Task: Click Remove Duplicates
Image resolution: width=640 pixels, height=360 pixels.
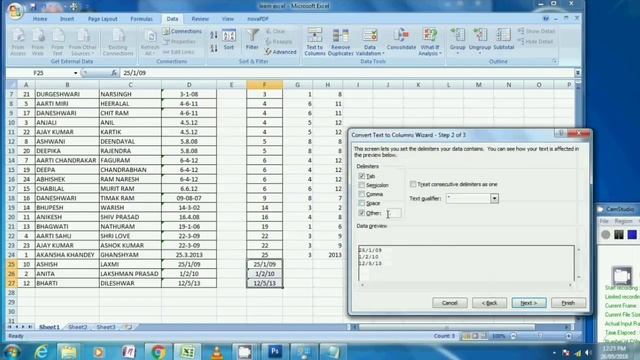Action: tap(340, 42)
